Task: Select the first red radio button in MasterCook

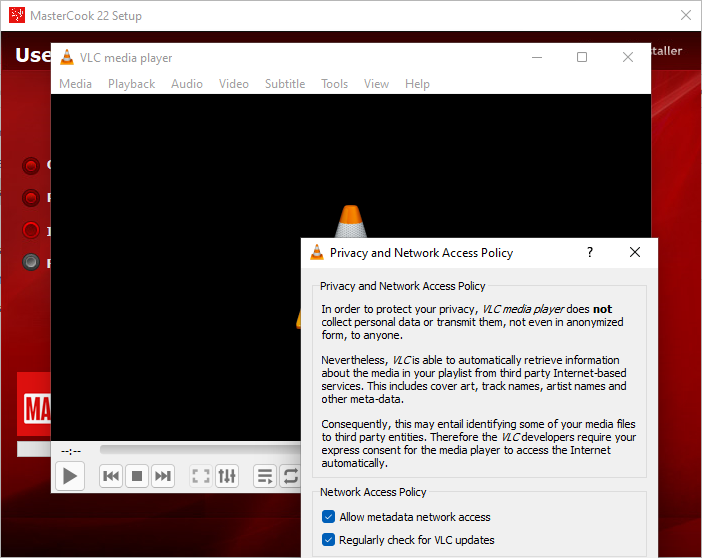Action: pyautogui.click(x=31, y=166)
